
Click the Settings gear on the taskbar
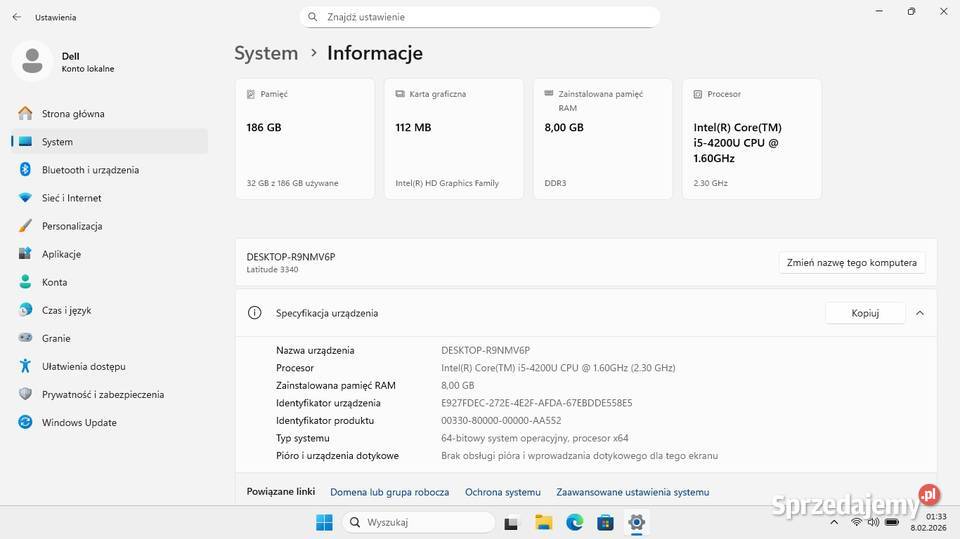pyautogui.click(x=637, y=522)
